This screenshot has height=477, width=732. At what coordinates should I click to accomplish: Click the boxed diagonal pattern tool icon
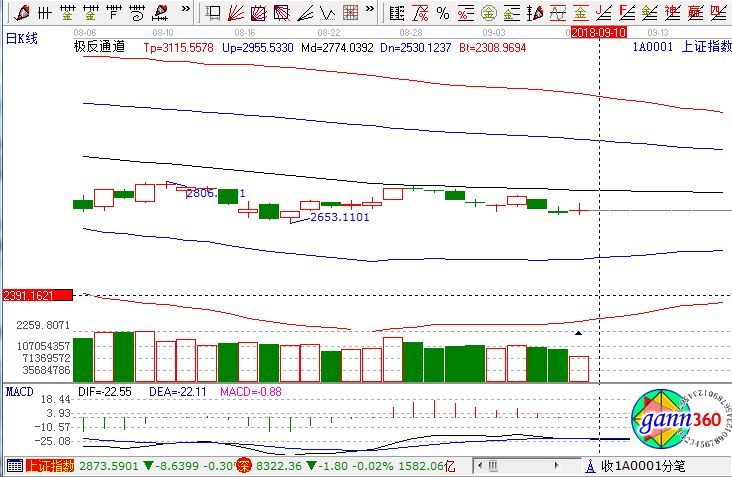[x=258, y=12]
